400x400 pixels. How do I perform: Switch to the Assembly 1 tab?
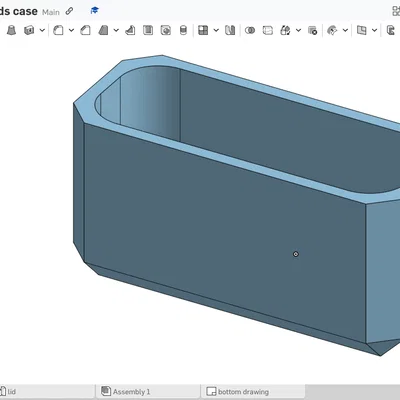coord(148,391)
